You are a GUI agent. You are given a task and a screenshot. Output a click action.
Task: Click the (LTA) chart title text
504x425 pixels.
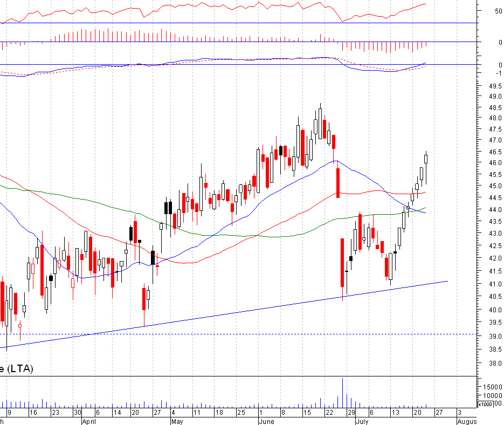pos(20,368)
